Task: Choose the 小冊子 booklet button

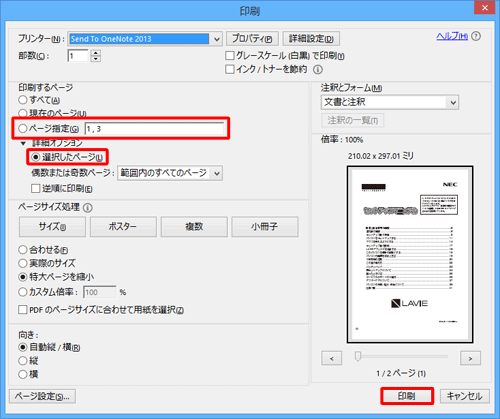Action: (x=265, y=227)
